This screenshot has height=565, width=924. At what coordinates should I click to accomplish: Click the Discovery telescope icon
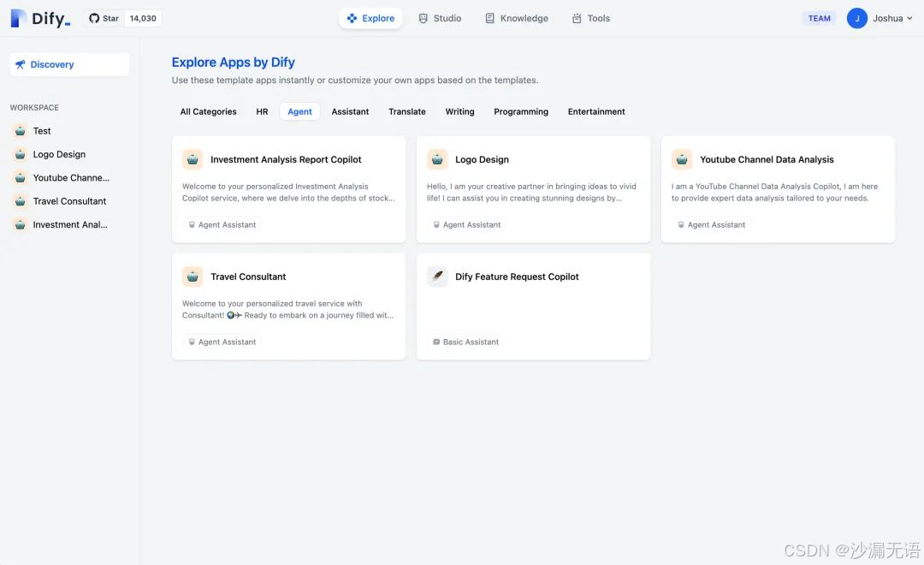pyautogui.click(x=20, y=64)
